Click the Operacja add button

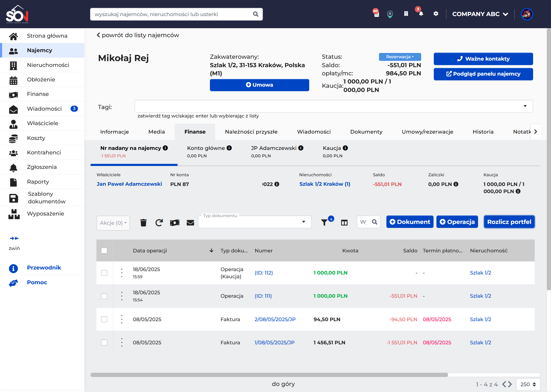(x=457, y=222)
